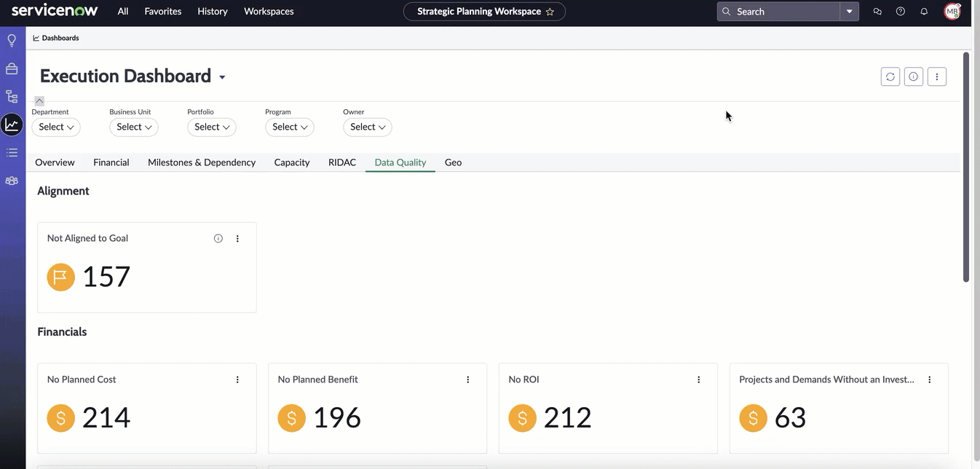Screen dimensions: 980x469
Task: Open the lightbulb icon in left sidebar
Action: point(12,41)
